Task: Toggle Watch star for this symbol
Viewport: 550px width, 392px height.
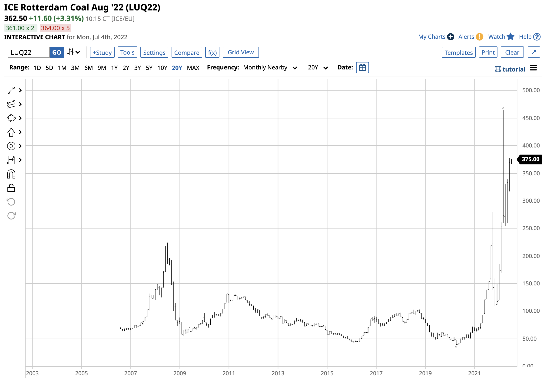Action: (x=511, y=37)
